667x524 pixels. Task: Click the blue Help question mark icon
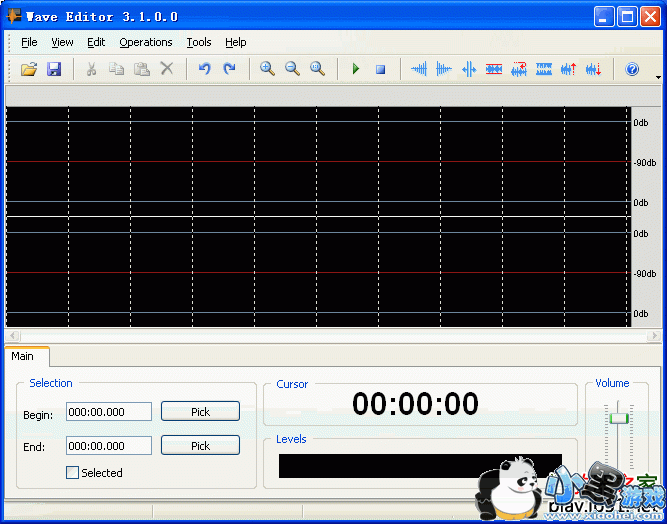point(632,69)
